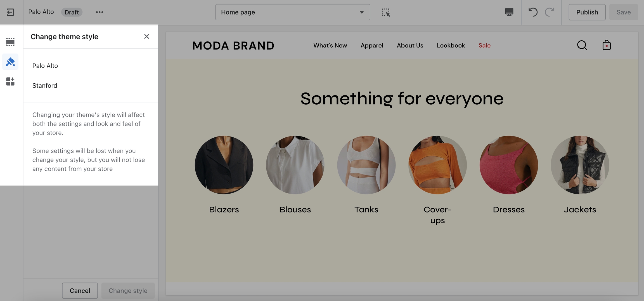Open the Lookbook navigation menu item
The height and width of the screenshot is (301, 644).
coord(451,45)
